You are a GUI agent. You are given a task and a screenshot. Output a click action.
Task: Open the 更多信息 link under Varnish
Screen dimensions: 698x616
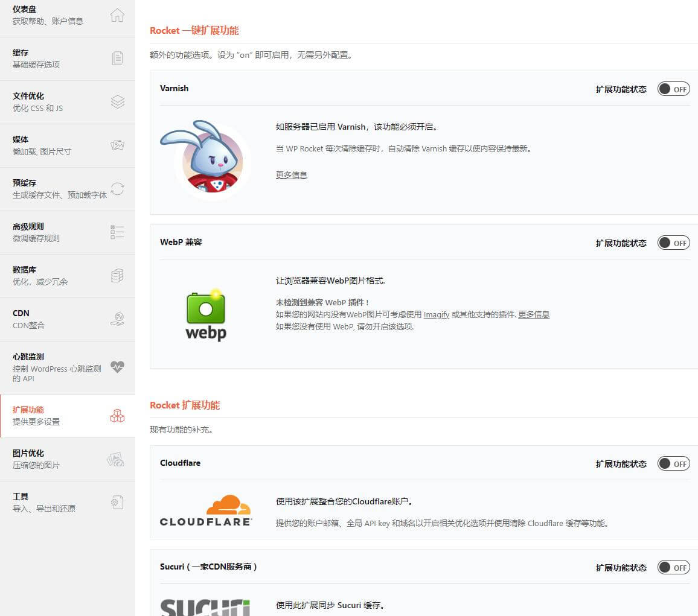coord(292,175)
